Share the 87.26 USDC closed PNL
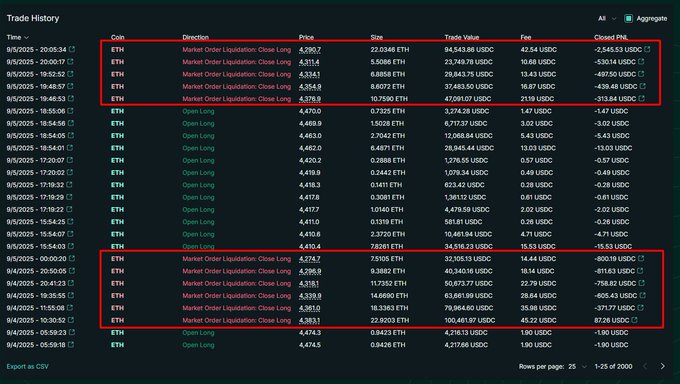This screenshot has width=680, height=384. point(634,320)
